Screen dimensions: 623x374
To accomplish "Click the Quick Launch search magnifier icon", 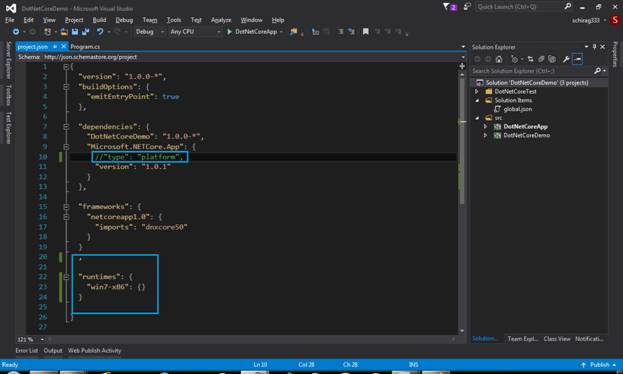I will [568, 6].
